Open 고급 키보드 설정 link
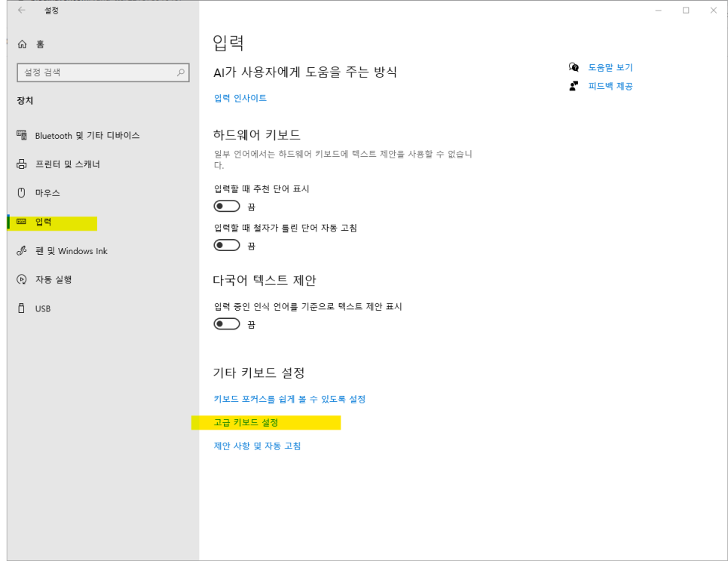This screenshot has height=561, width=728. coord(246,422)
